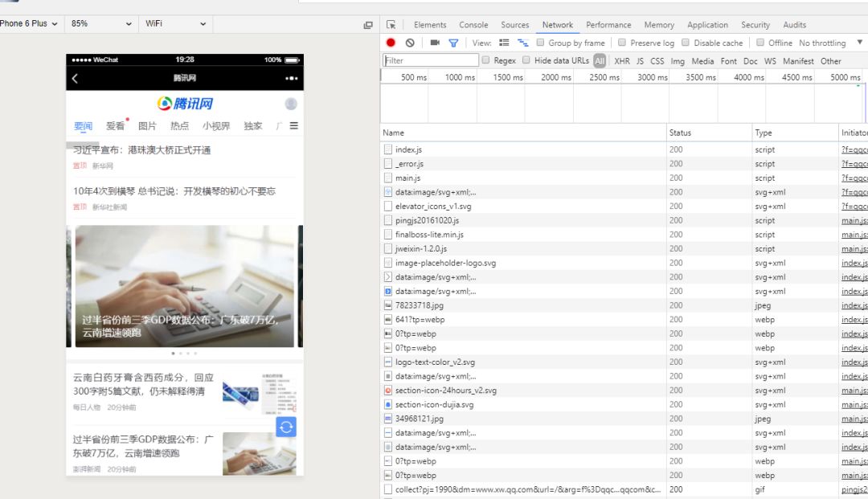Tap the GDP calculator carousel image

click(184, 286)
